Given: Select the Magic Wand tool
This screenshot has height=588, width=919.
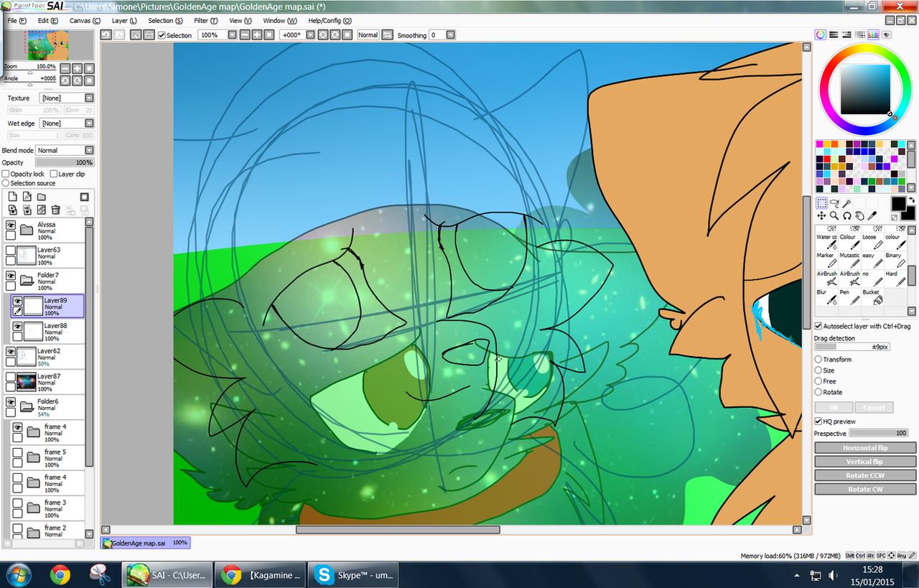Looking at the screenshot, I should [x=847, y=202].
